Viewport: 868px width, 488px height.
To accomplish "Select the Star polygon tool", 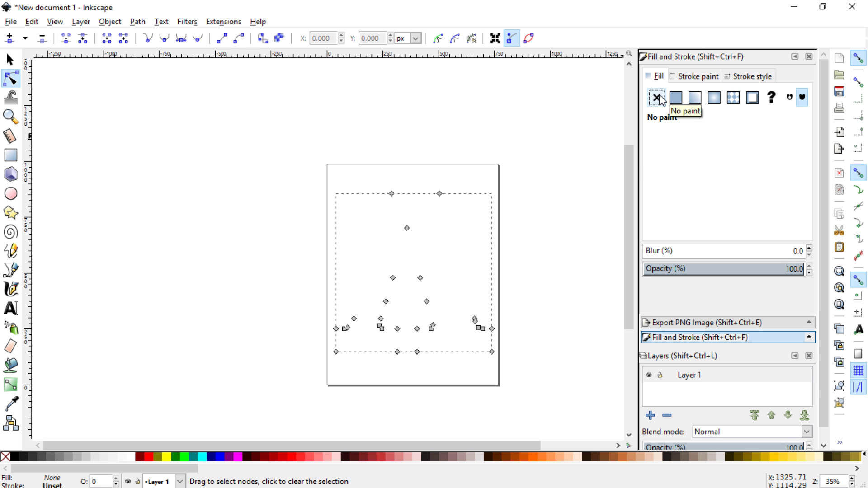I will (11, 212).
